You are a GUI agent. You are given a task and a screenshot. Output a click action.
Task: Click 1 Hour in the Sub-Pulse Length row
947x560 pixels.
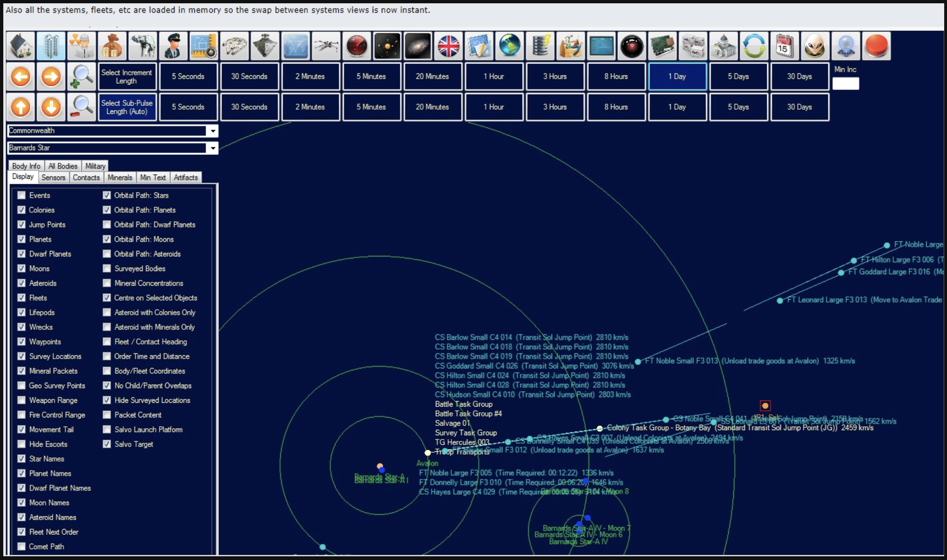pos(494,107)
